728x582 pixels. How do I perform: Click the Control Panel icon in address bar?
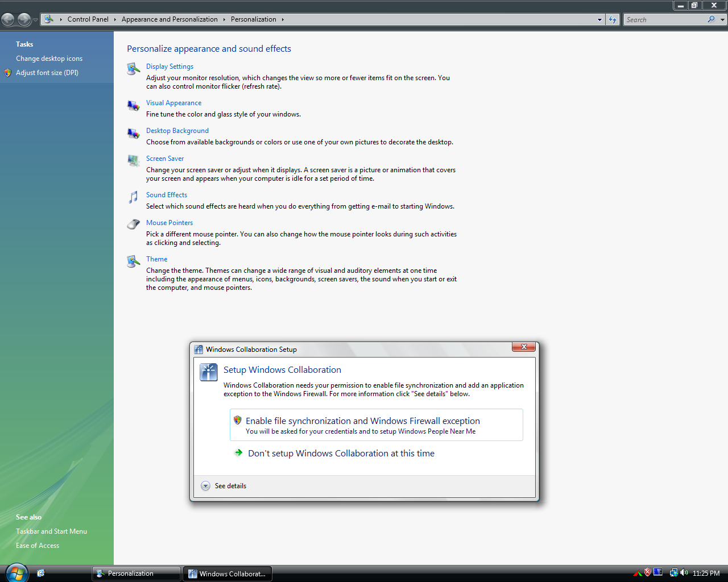(x=49, y=19)
